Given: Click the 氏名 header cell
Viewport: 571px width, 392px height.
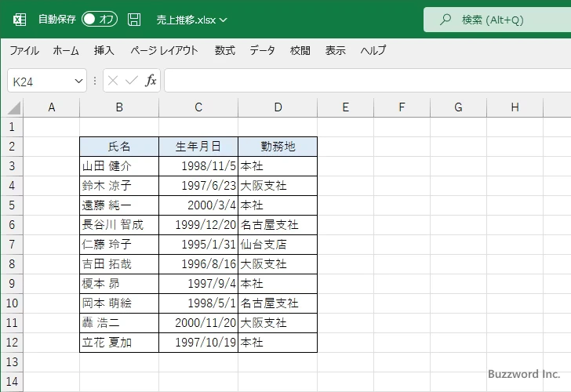Looking at the screenshot, I should (x=119, y=147).
